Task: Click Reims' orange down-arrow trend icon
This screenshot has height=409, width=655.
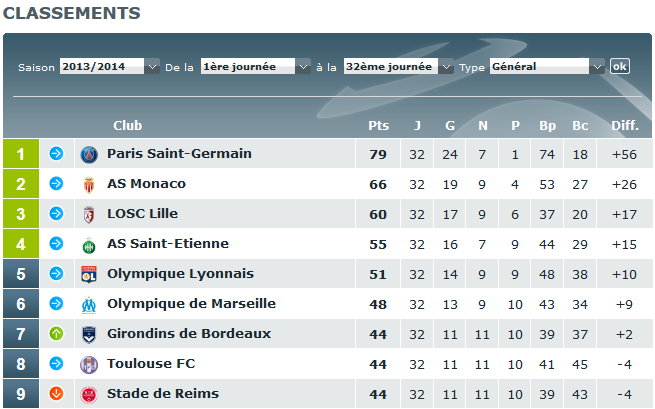Action: point(56,394)
